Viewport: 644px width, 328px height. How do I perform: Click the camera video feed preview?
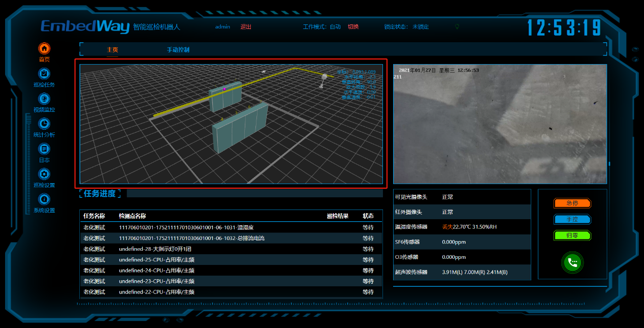[x=500, y=124]
